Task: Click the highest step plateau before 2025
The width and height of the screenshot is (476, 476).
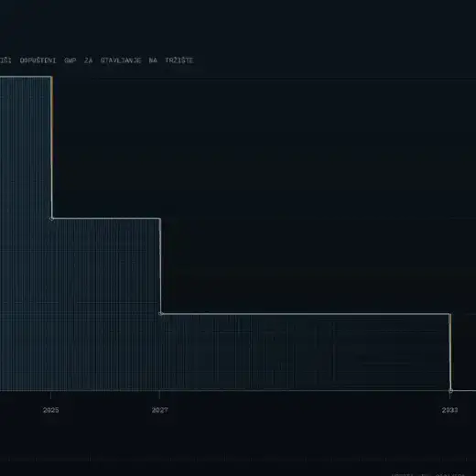Action: (26, 77)
